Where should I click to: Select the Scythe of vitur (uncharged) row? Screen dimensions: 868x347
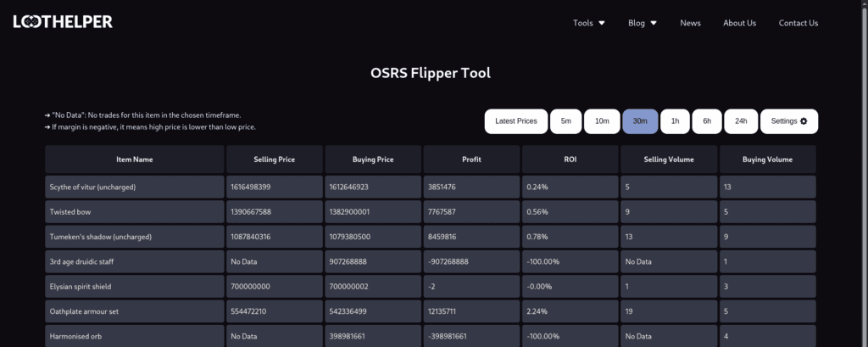(x=431, y=187)
